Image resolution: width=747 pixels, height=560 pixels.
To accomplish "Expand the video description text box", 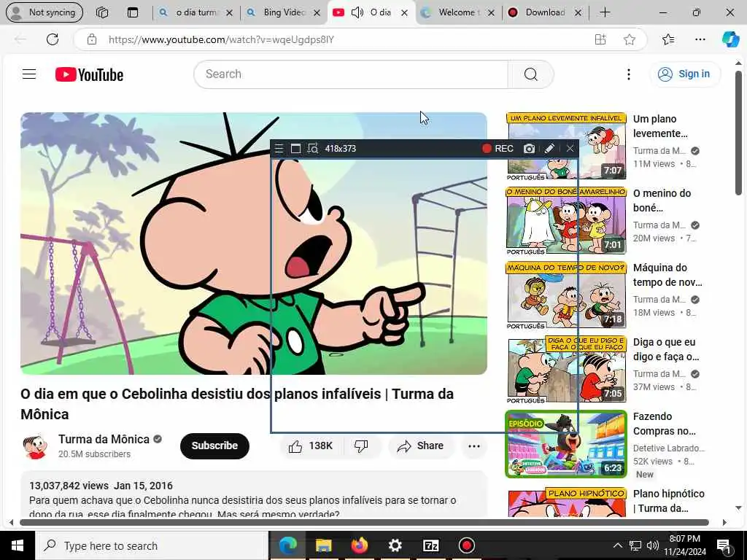I will tap(253, 495).
